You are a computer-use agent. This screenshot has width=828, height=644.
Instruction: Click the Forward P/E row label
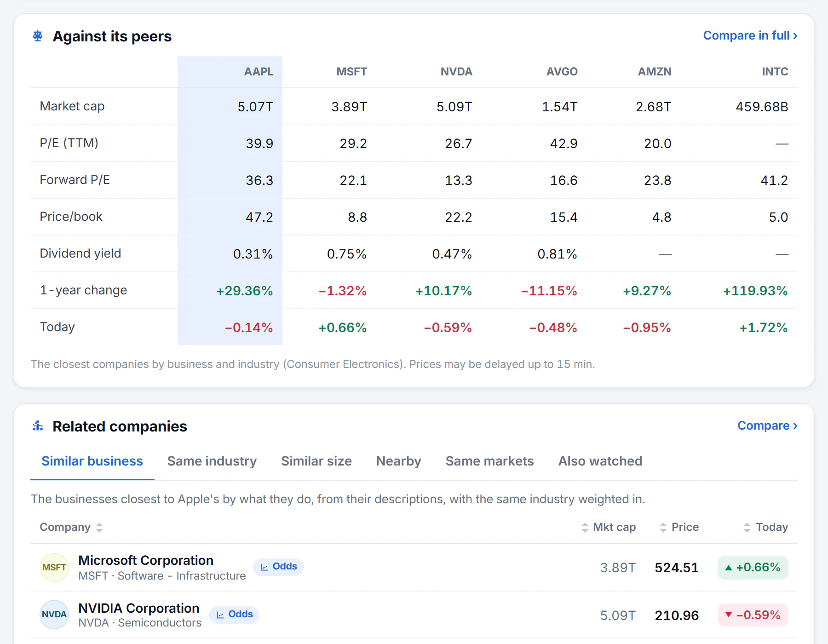pyautogui.click(x=75, y=180)
